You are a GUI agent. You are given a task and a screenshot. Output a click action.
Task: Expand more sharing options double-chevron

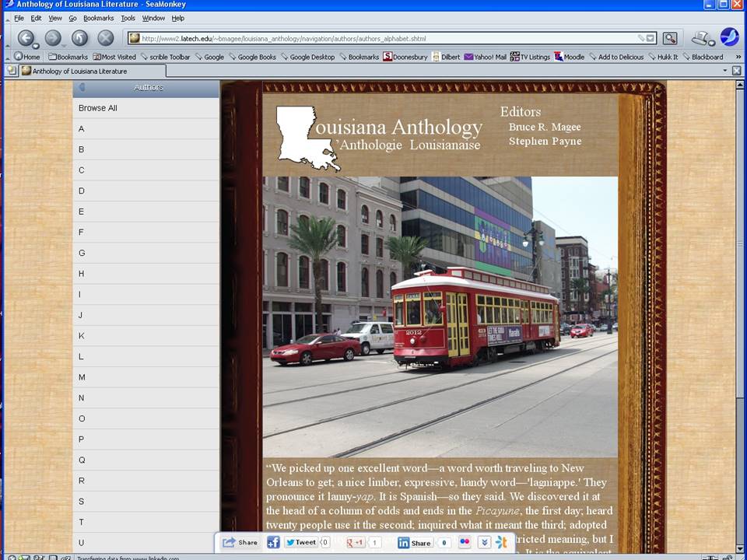[x=483, y=542]
